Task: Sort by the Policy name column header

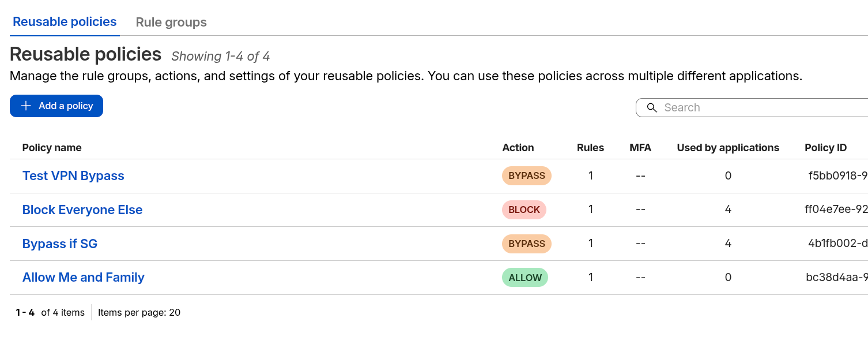Action: [52, 148]
